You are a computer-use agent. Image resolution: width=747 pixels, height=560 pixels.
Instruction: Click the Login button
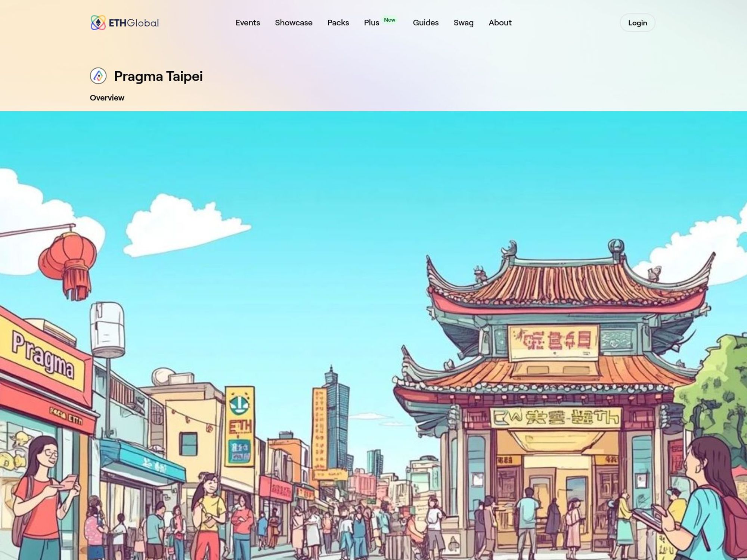coord(638,23)
